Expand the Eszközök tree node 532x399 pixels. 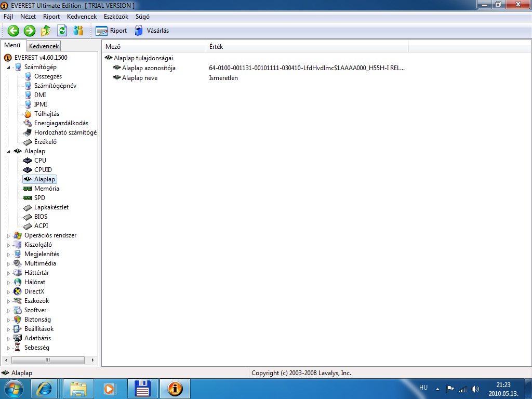point(8,301)
